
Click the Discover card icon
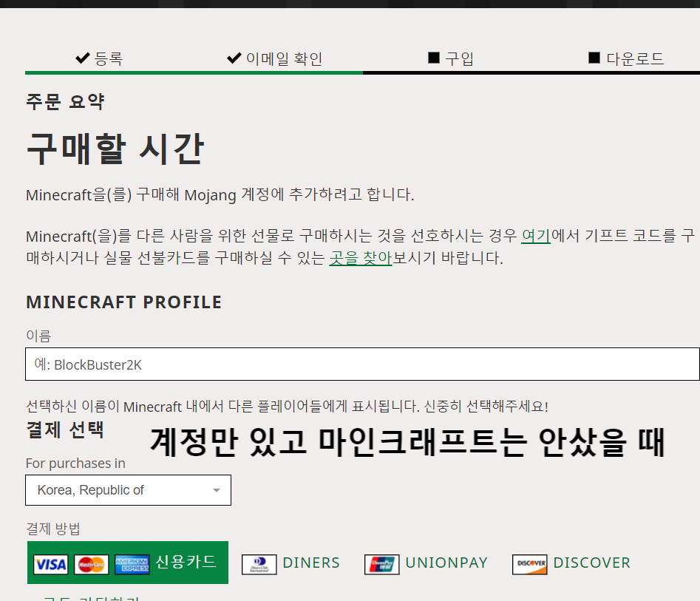tap(530, 564)
